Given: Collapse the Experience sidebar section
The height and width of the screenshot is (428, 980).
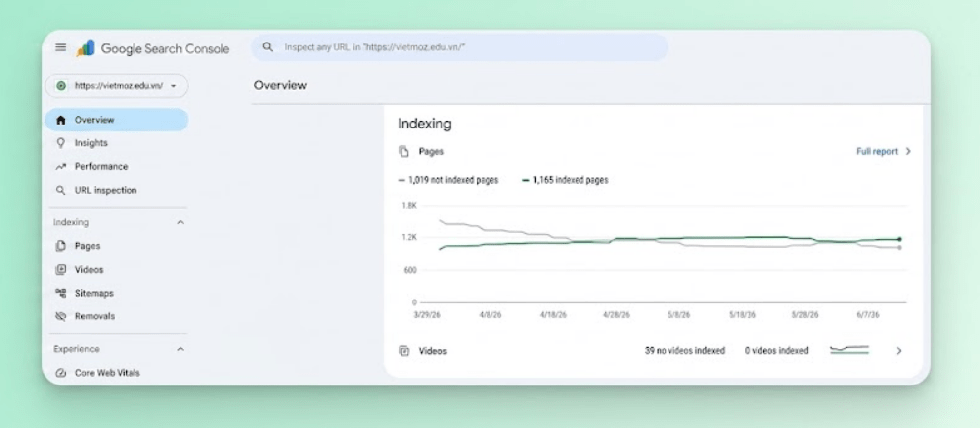Looking at the screenshot, I should [x=180, y=349].
